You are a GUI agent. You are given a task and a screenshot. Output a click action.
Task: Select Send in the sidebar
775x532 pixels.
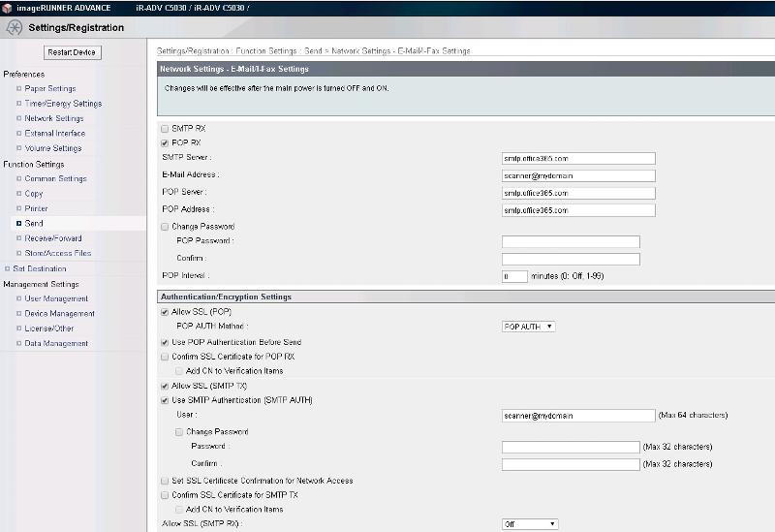coord(34,223)
